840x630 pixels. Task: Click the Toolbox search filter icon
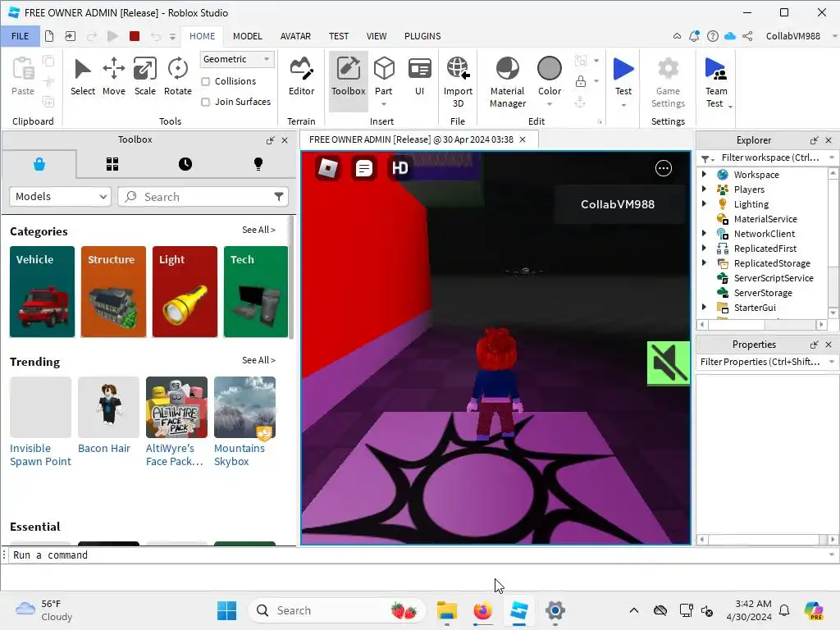click(279, 197)
